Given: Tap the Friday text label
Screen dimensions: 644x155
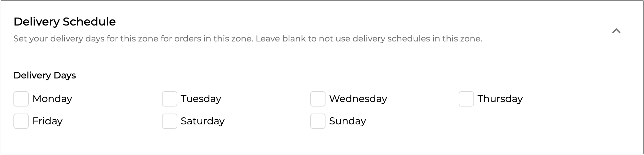Looking at the screenshot, I should tap(47, 121).
